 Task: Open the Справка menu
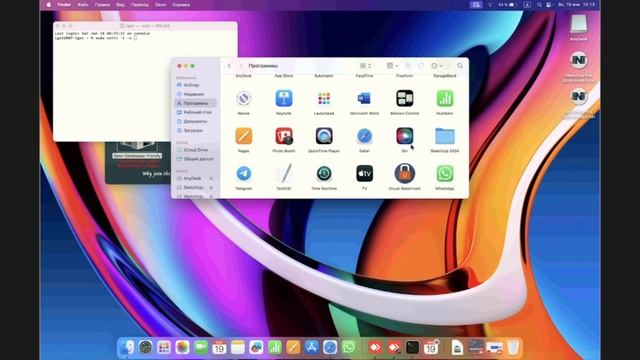point(181,5)
